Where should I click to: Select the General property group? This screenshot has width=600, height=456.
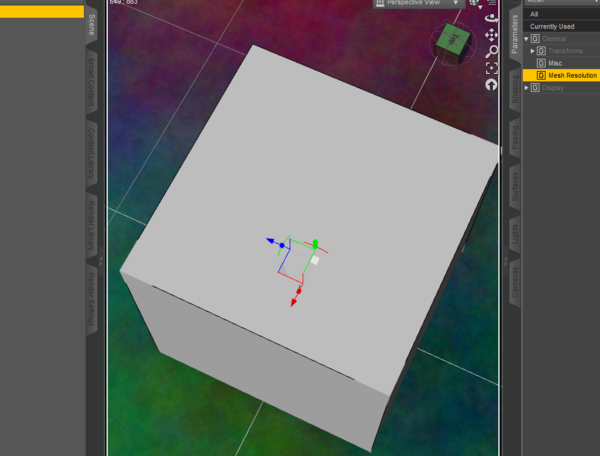click(x=554, y=39)
